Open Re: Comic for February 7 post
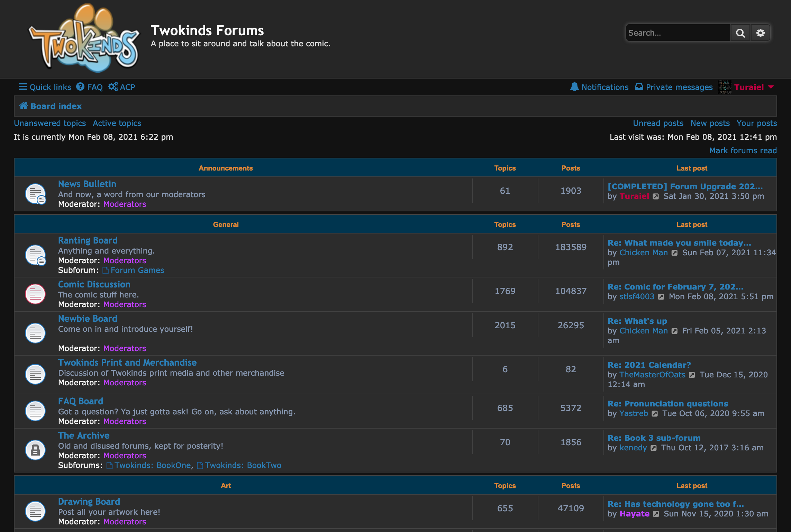791x532 pixels. (x=675, y=287)
